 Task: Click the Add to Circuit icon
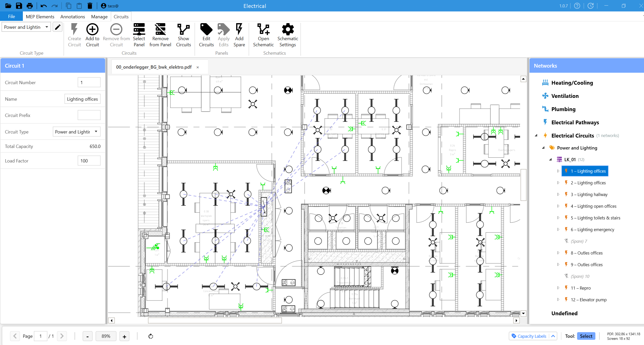[92, 30]
